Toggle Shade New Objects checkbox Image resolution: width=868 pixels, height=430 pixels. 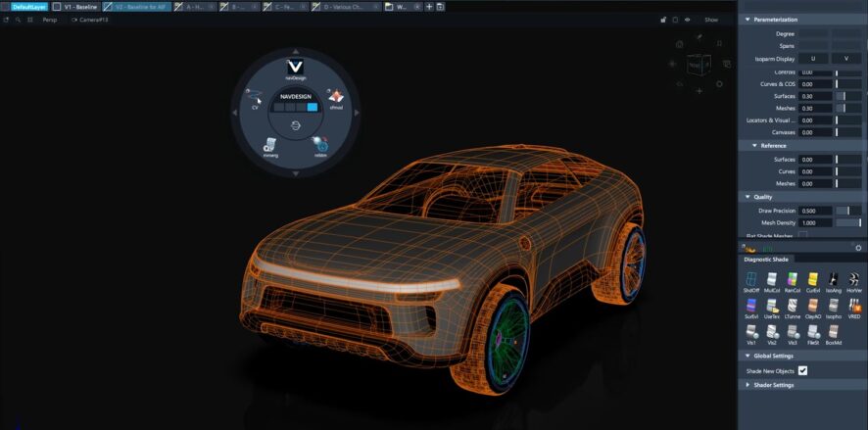coord(802,371)
